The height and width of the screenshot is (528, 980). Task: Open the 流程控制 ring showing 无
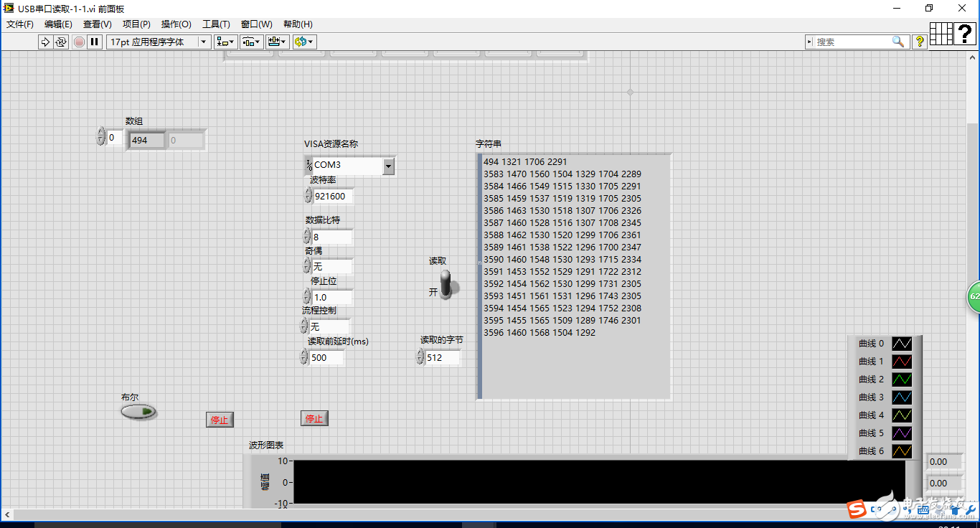click(x=329, y=326)
